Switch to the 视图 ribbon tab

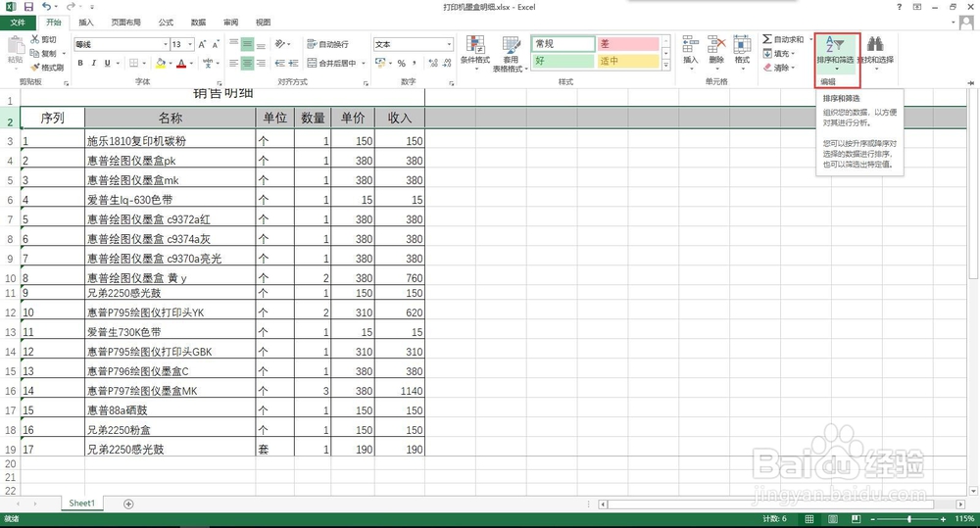[x=263, y=23]
